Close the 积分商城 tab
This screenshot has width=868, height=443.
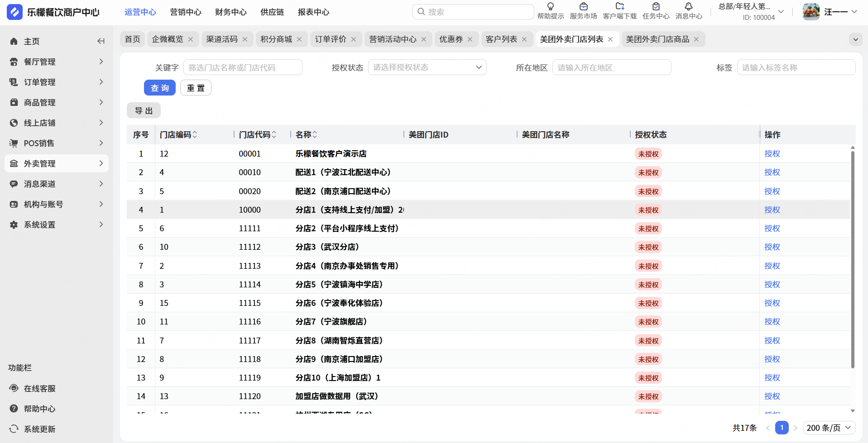(299, 39)
